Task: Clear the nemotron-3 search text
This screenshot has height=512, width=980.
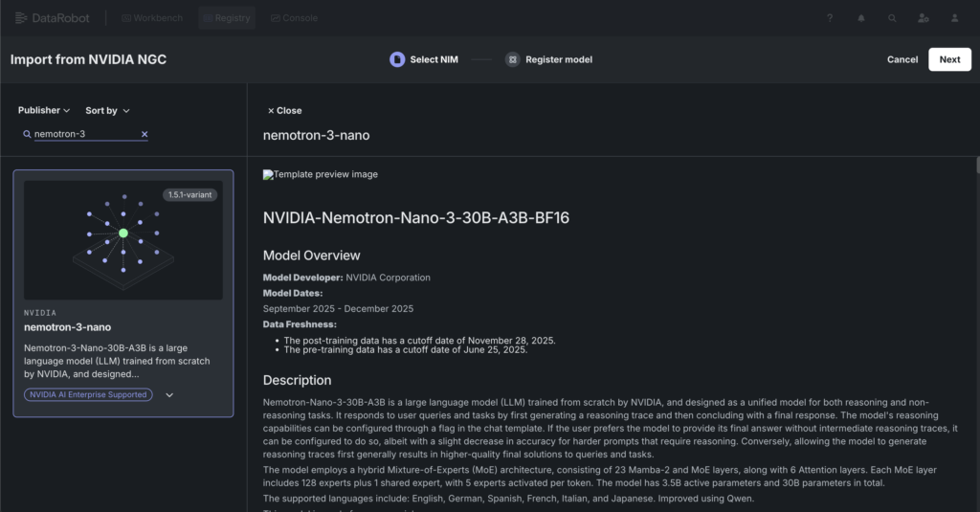Action: click(145, 134)
